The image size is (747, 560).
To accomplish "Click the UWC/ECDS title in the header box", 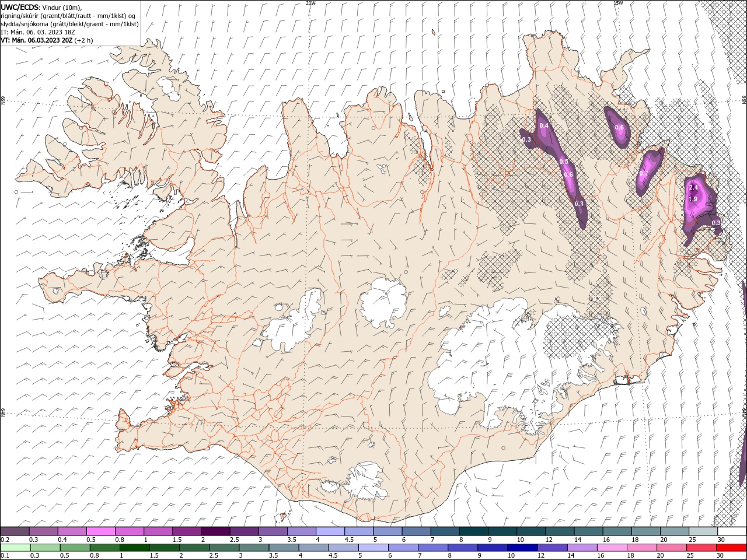I will tap(20, 7).
